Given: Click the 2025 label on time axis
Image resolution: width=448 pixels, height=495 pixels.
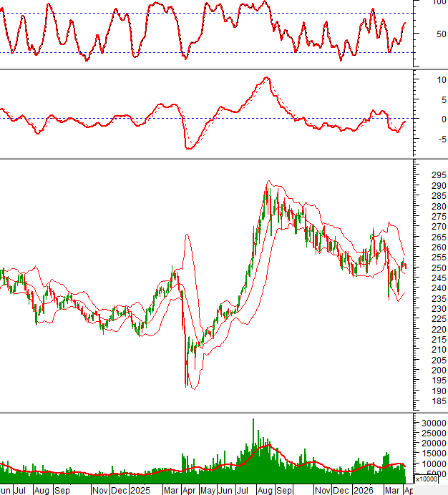Looking at the screenshot, I should click(x=140, y=491).
